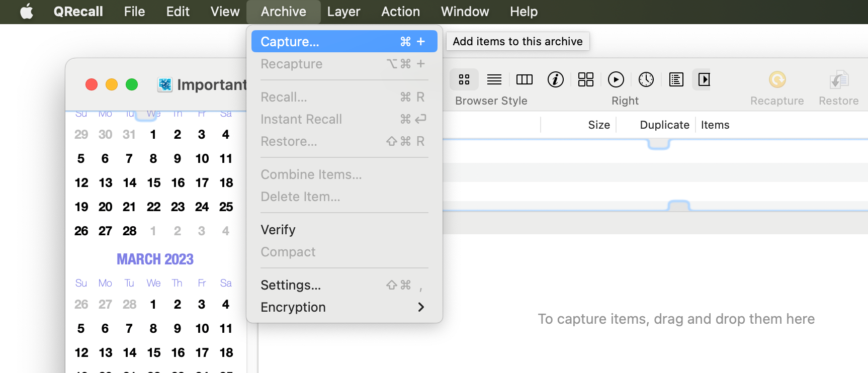Expand the Encryption submenu
This screenshot has height=373, width=868.
click(344, 307)
